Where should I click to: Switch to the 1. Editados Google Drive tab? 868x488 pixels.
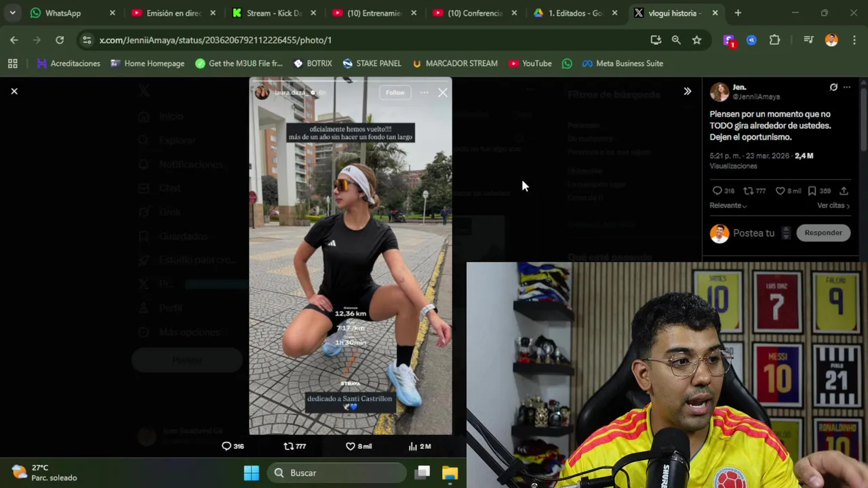coord(575,13)
